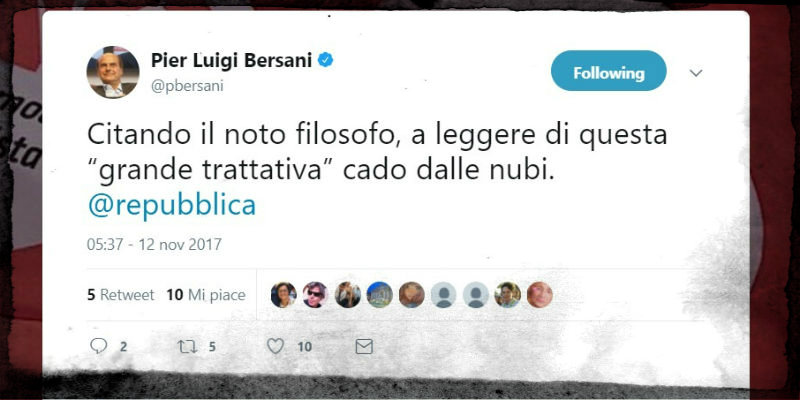Open Pier Luigi Bersani name link
Viewport: 800px width, 400px height.
pyautogui.click(x=231, y=61)
